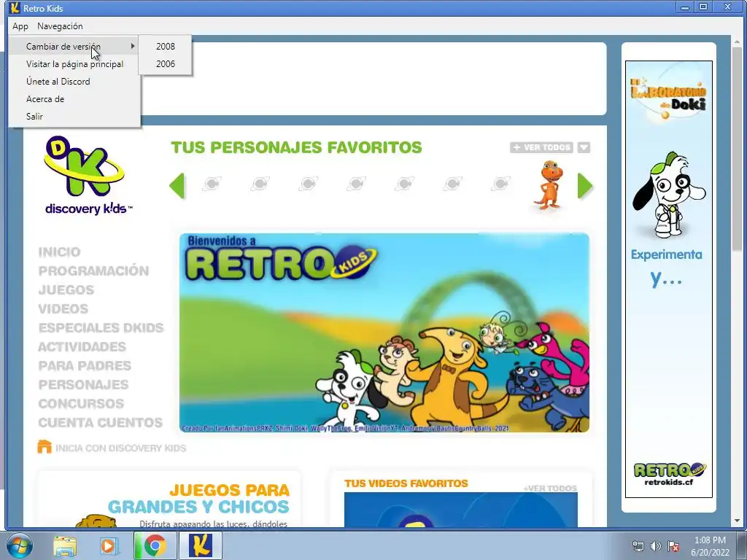
Task: Open volume control in system tray
Action: pos(656,546)
